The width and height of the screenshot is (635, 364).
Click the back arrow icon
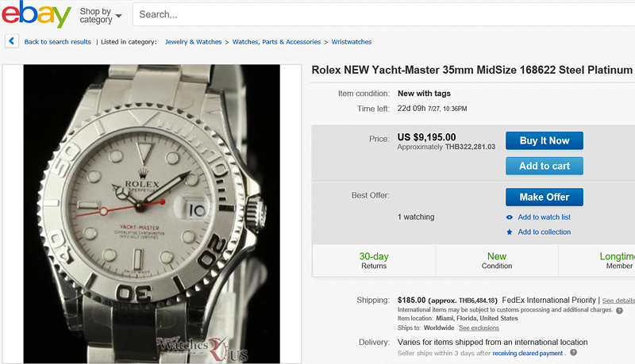coord(12,41)
